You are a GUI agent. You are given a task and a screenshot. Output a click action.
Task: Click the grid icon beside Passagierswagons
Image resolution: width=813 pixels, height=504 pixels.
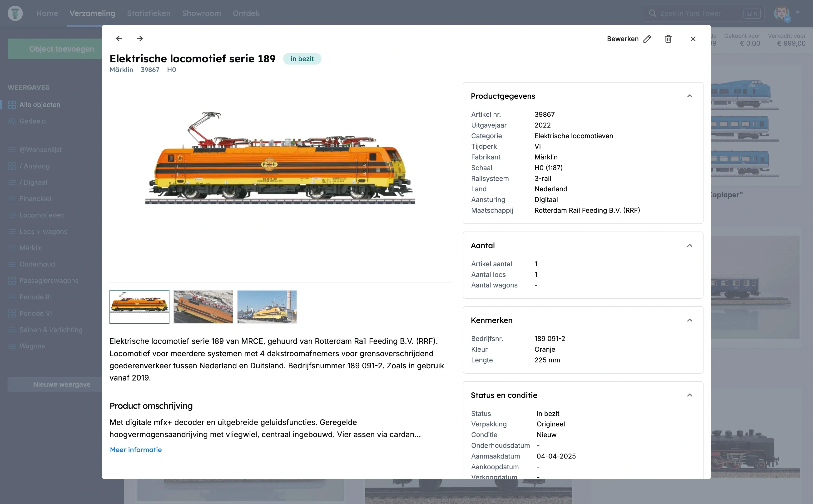coord(12,280)
